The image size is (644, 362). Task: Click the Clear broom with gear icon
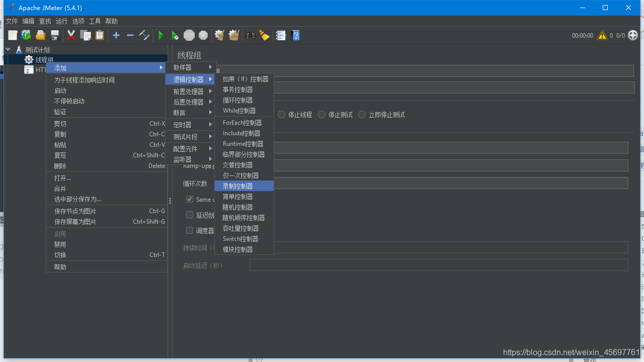(219, 35)
